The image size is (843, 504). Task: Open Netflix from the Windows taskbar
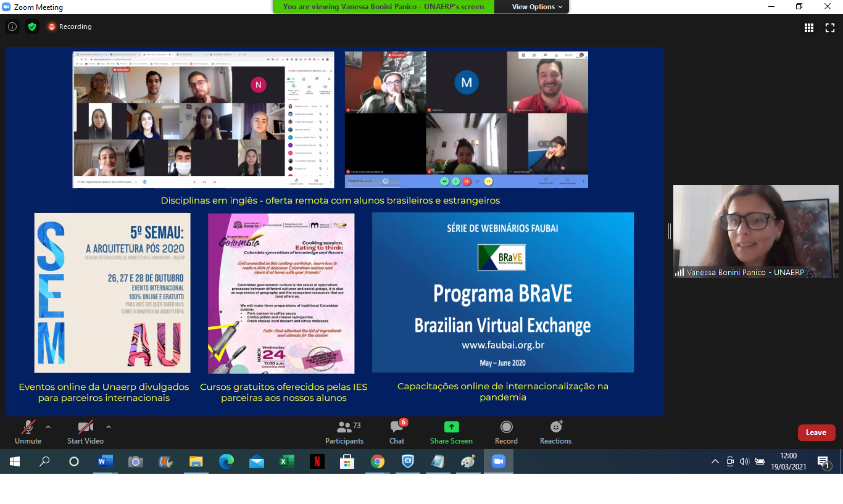[x=317, y=461]
